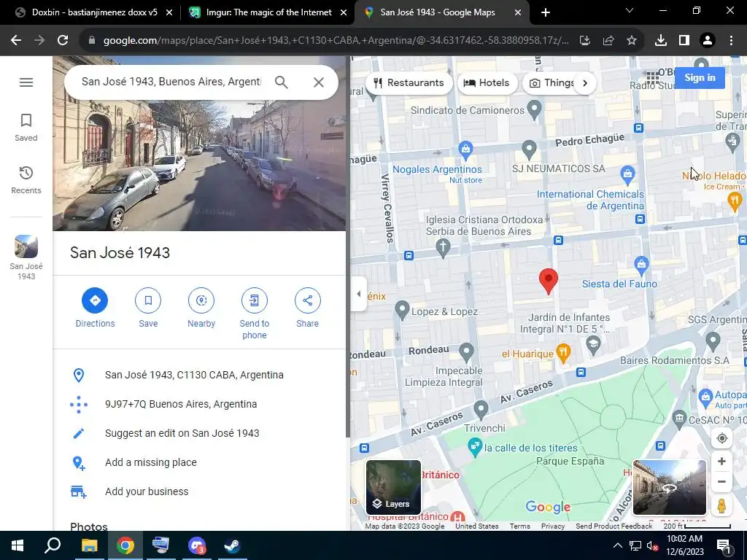The width and height of the screenshot is (747, 560).
Task: Click Send Product Feedback link
Action: click(x=614, y=526)
